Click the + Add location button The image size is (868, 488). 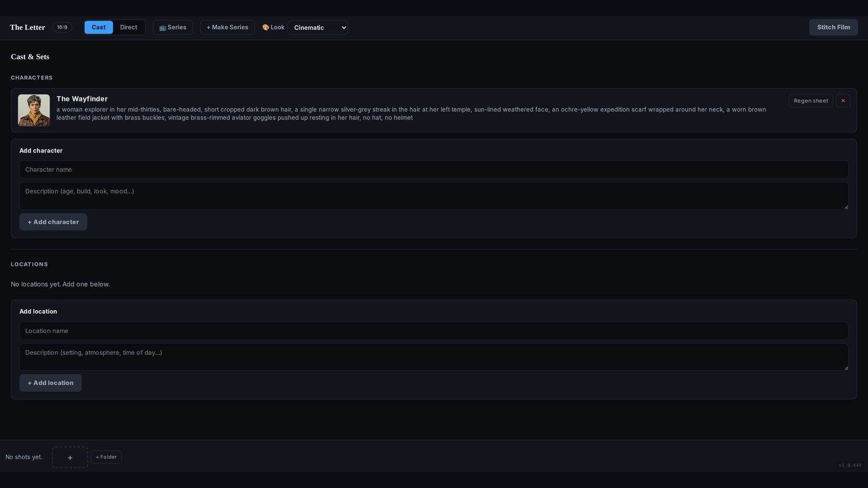tap(50, 383)
